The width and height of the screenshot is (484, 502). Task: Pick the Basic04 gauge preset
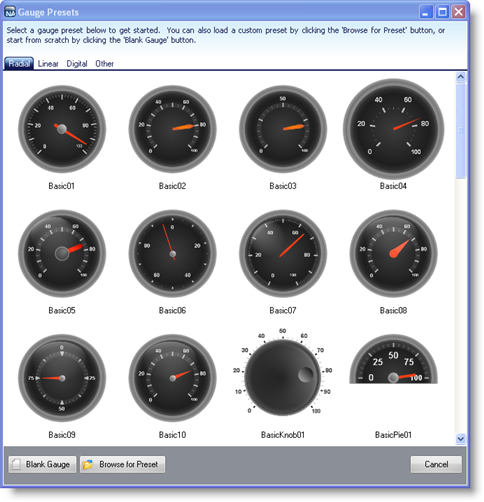tap(394, 128)
